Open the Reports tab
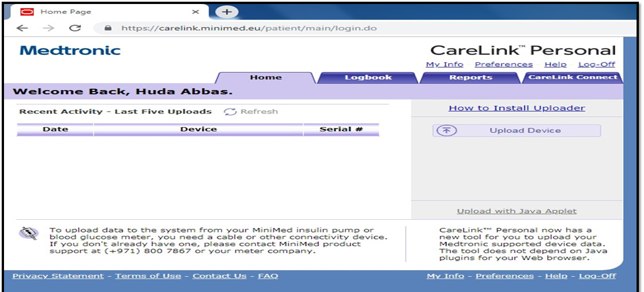This screenshot has height=292, width=644. pyautogui.click(x=470, y=78)
